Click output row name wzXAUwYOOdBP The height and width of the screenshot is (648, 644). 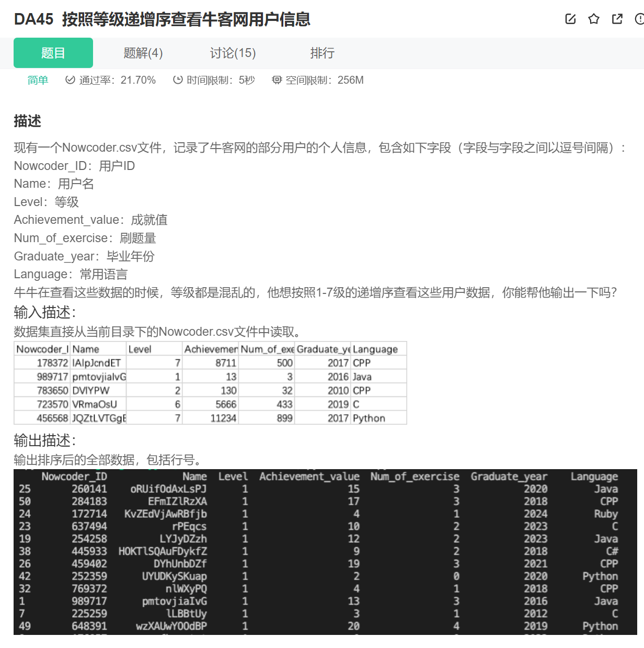[x=171, y=627]
